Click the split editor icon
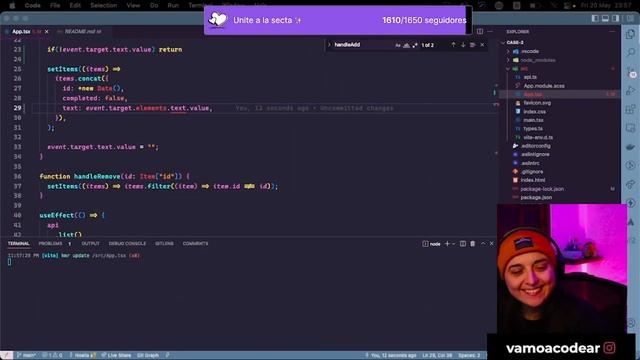This screenshot has width=640, height=360. 480,31
